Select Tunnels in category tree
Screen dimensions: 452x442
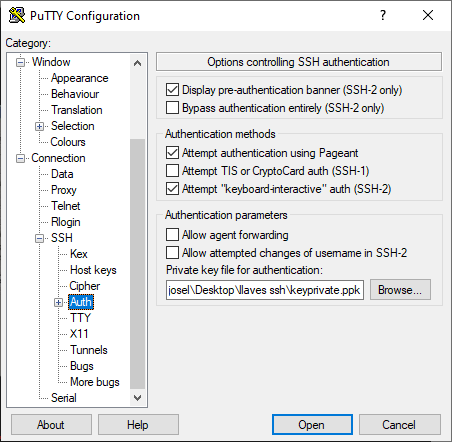point(89,350)
